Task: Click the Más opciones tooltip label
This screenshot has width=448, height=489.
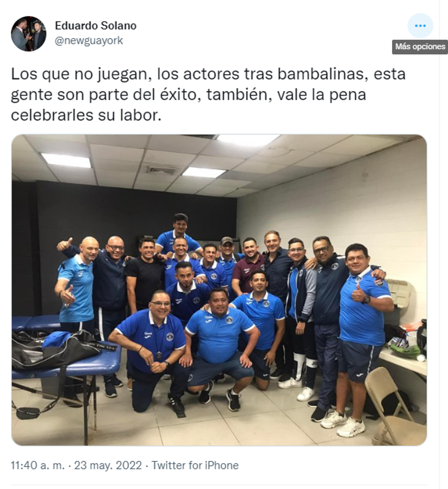Action: click(420, 47)
